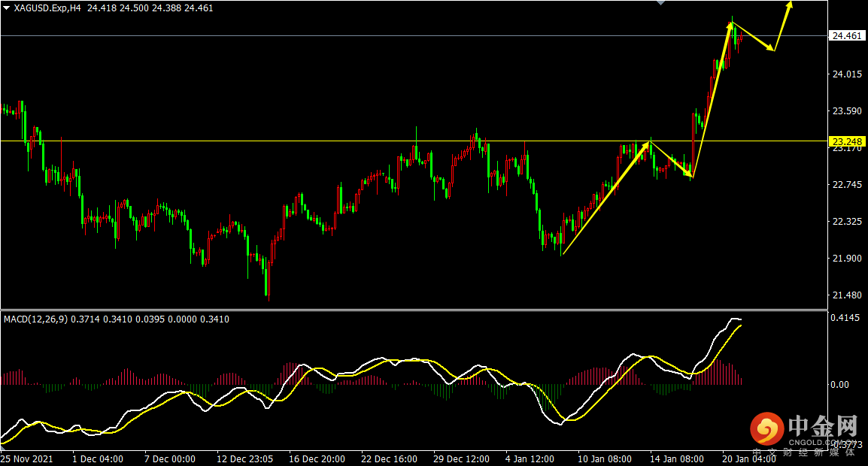The height and width of the screenshot is (466, 868).
Task: Click the CNGOLD orange swirl logo
Action: (x=766, y=430)
